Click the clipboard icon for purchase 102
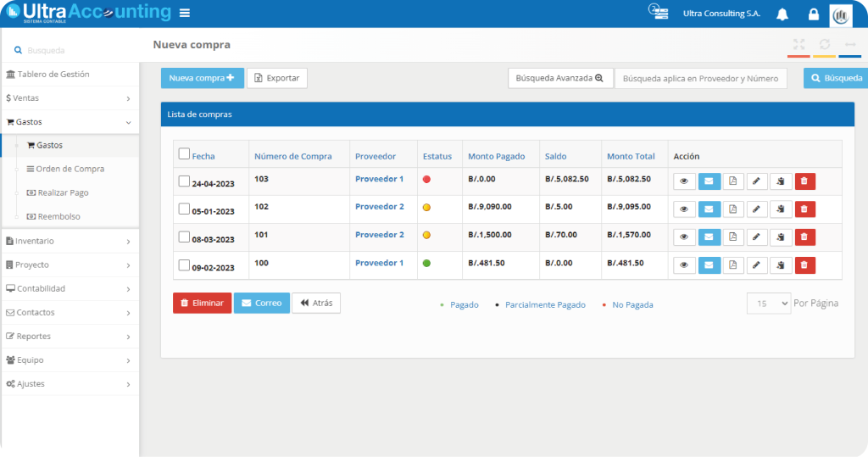 781,209
